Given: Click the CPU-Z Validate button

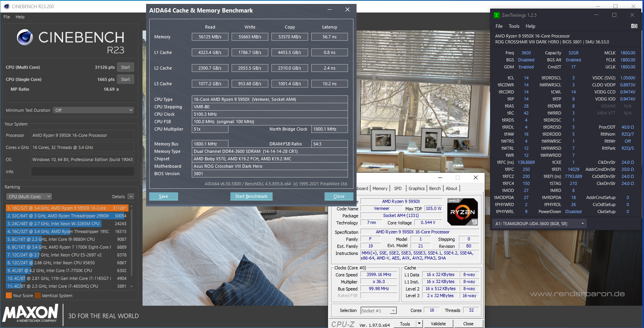Looking at the screenshot, I should [438, 324].
